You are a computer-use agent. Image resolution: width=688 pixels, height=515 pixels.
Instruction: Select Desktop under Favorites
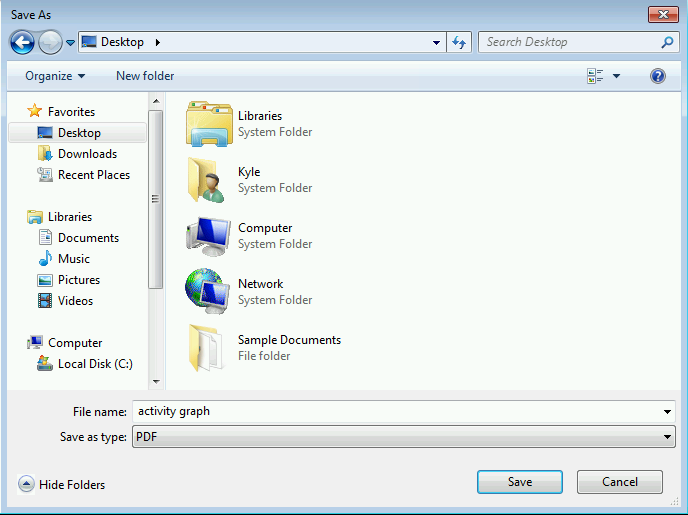[77, 132]
